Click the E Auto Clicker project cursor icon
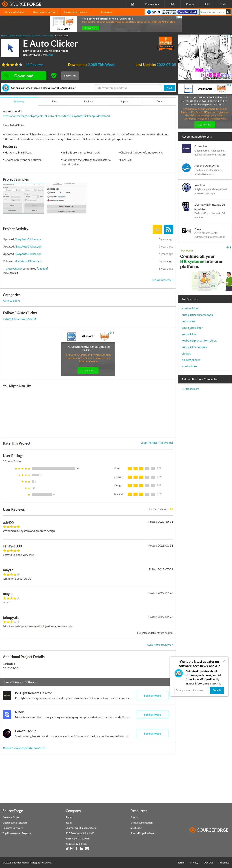This screenshot has width=232, height=868. click(10, 48)
